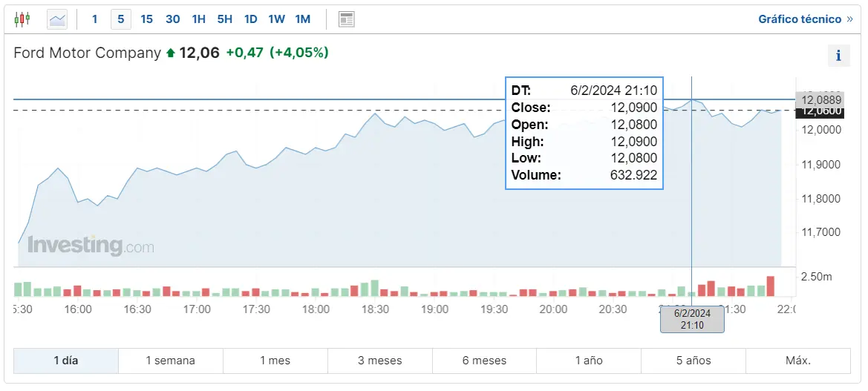The width and height of the screenshot is (868, 391).
Task: Click the Investing.com watermark logo
Action: coord(91,246)
